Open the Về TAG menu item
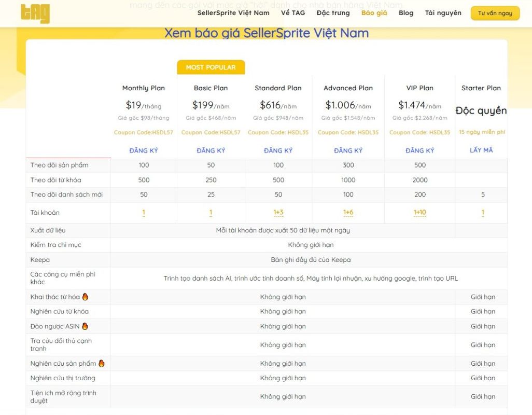The height and width of the screenshot is (415, 532). 293,13
